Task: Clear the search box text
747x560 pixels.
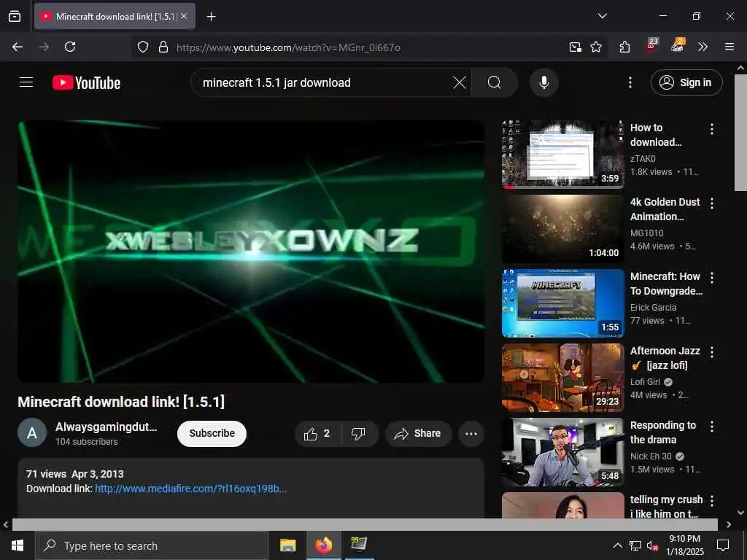Action: point(460,82)
